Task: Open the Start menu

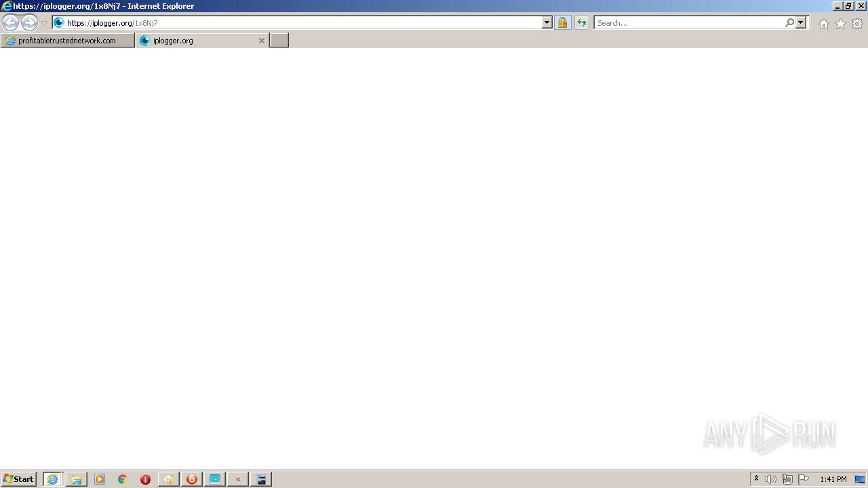Action: coord(19,479)
